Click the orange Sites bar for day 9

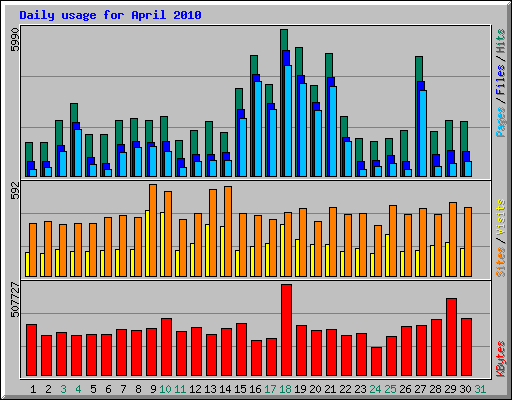click(x=153, y=230)
